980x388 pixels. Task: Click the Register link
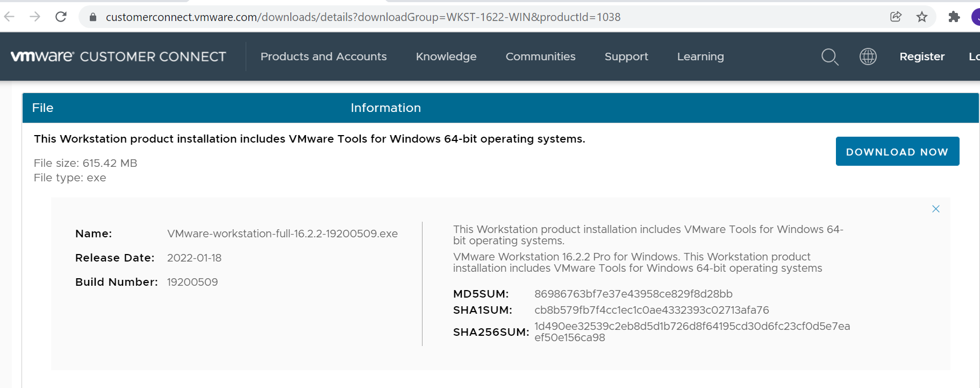(922, 57)
